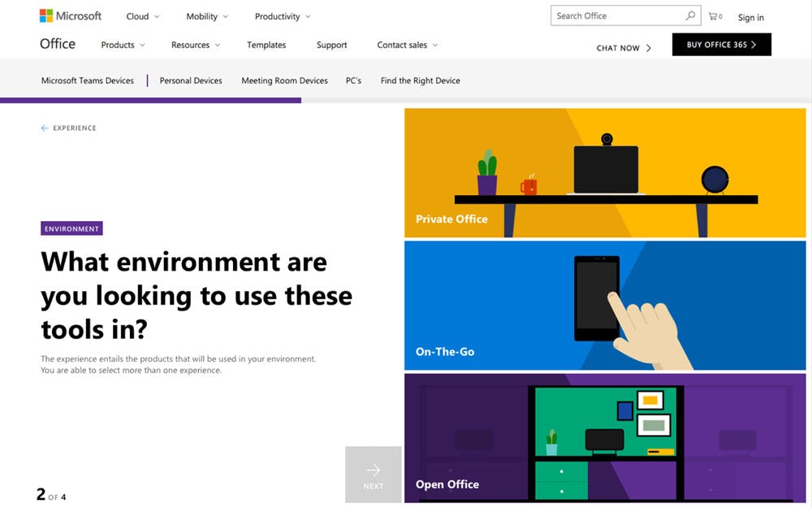Viewport: 812px width, 508px height.
Task: Click Buy Office 365 button
Action: pos(721,45)
